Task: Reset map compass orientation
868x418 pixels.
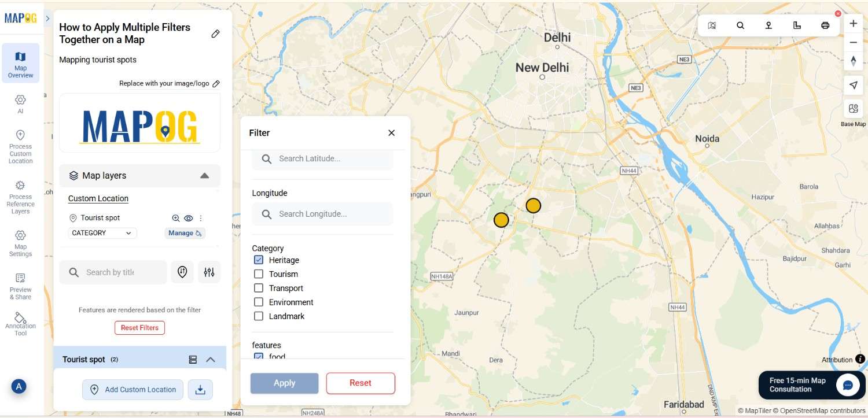Action: (853, 61)
